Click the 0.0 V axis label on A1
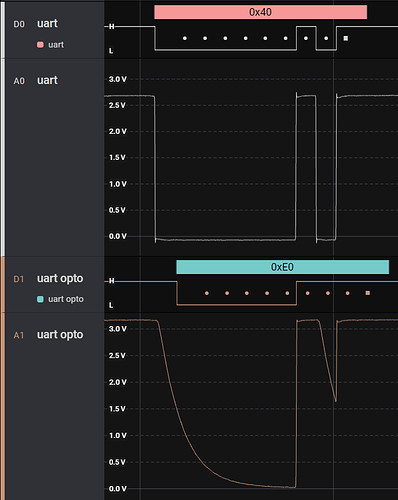398x500 pixels. coord(118,489)
